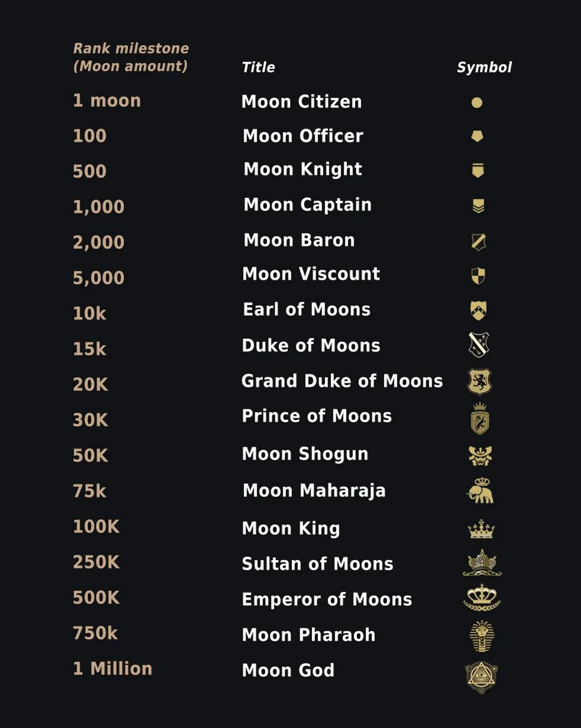
Task: Click the Earl of Moons title
Action: 307,310
